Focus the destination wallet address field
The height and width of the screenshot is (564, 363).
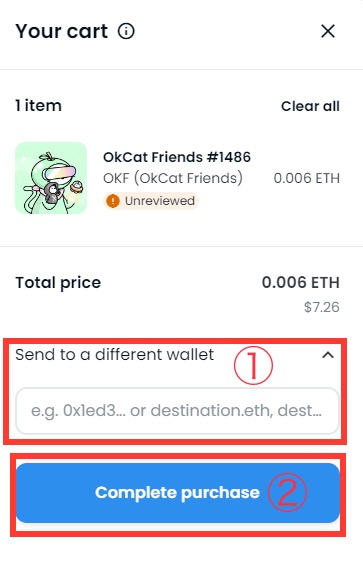177,411
